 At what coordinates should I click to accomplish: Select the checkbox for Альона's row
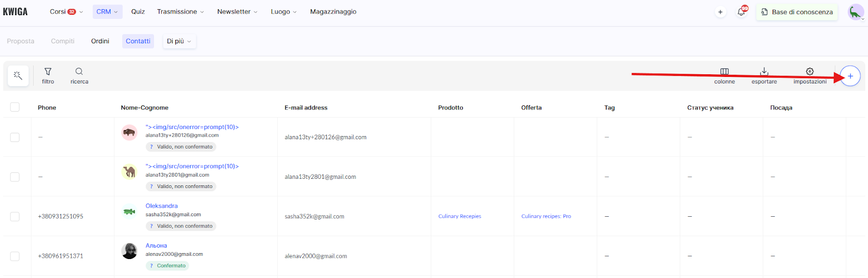(x=15, y=256)
